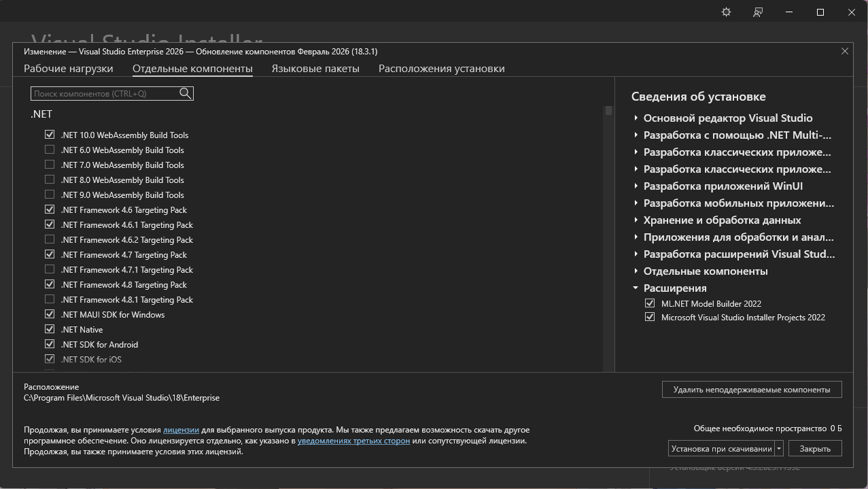Close the modification dialog with X
The image size is (868, 489).
pyautogui.click(x=845, y=51)
